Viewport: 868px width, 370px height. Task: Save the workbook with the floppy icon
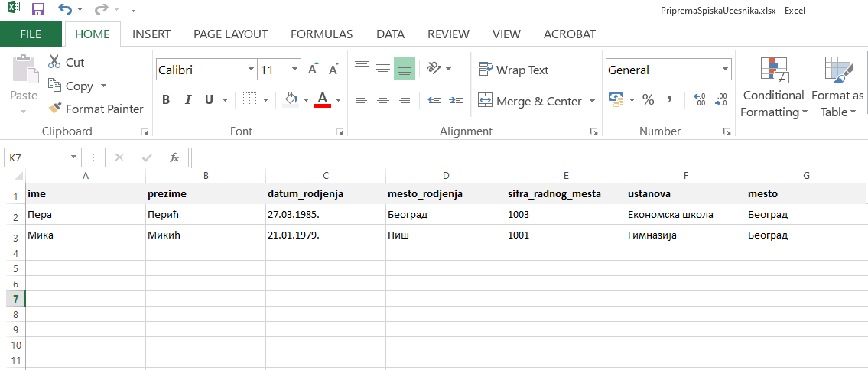(37, 9)
